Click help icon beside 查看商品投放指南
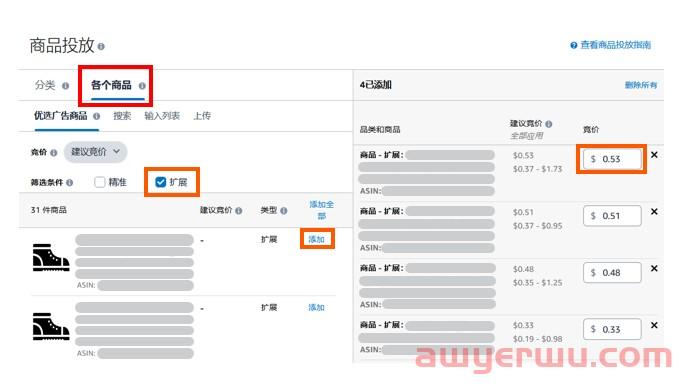Viewport: 691px width, 387px height. click(573, 45)
